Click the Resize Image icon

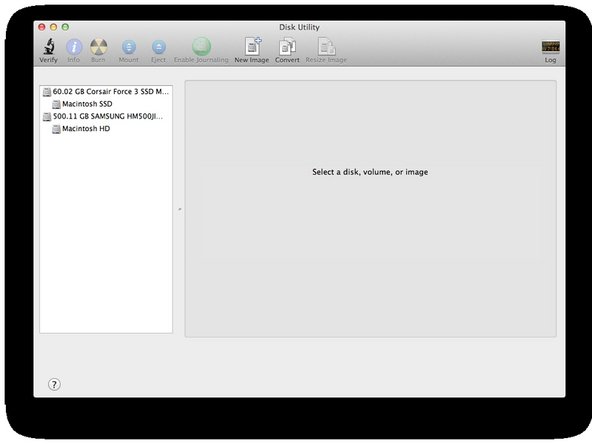point(326,47)
